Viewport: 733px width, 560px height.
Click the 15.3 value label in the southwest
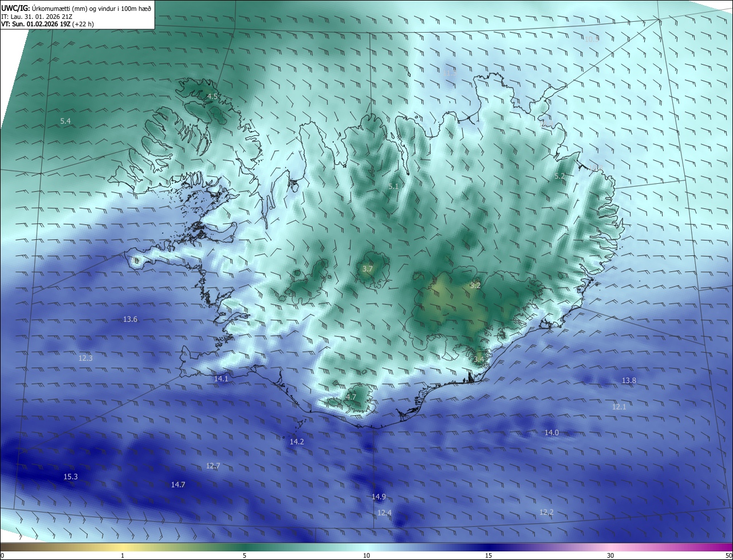[70, 476]
